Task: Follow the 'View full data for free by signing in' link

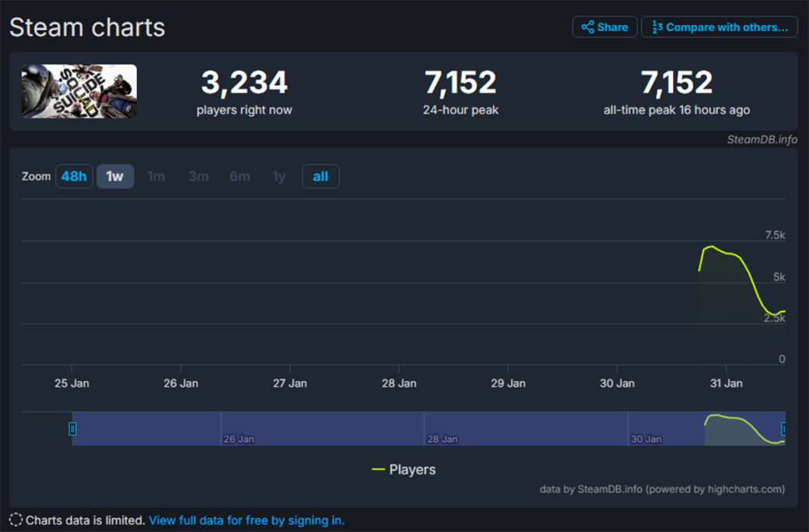Action: pos(247,520)
